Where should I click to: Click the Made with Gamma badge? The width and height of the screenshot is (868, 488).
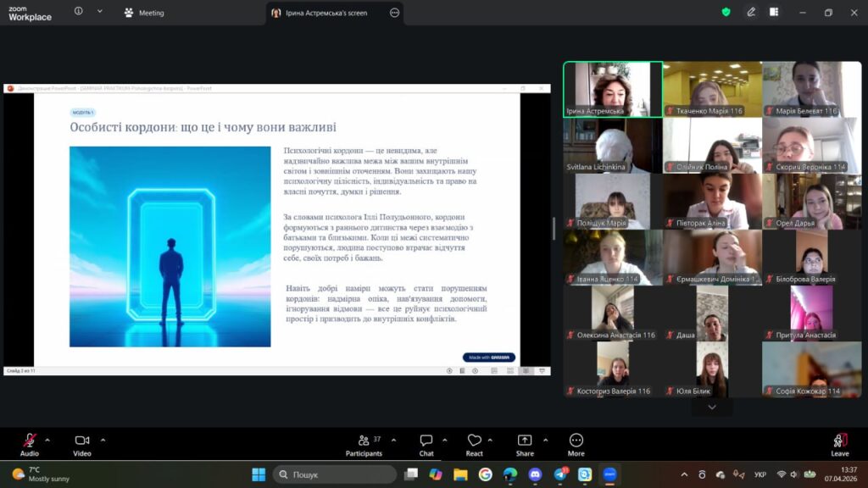tap(489, 358)
